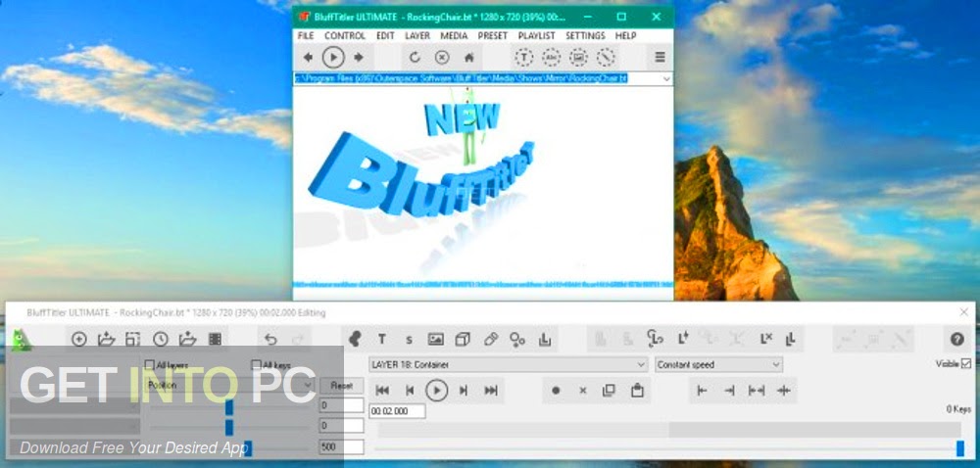980x468 pixels.
Task: Enable the All layers checkbox
Action: tap(149, 364)
